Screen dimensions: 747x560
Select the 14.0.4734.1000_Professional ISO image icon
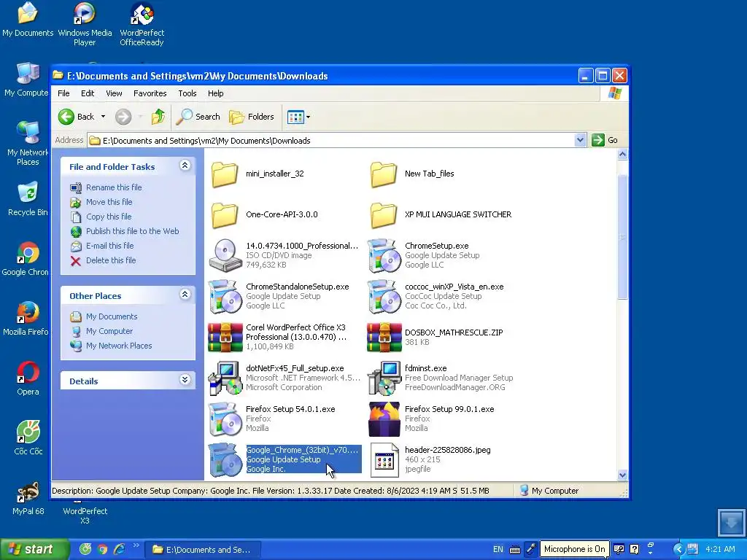tap(225, 255)
